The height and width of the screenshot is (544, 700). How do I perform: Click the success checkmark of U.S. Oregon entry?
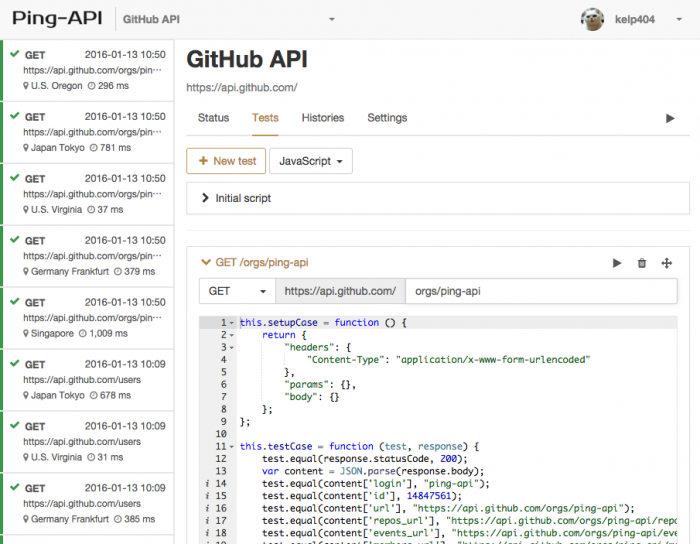coord(15,54)
